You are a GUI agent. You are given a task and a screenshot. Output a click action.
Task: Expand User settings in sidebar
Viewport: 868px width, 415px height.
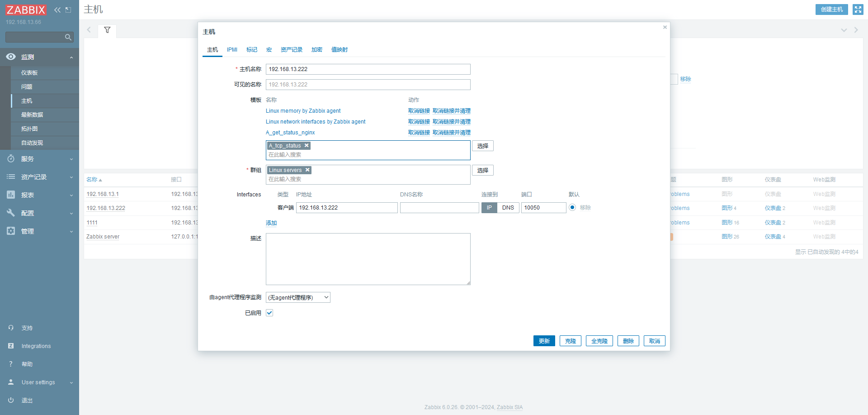click(39, 382)
